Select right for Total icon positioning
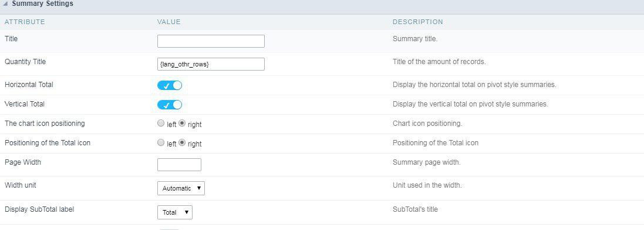The width and height of the screenshot is (644, 230). (x=182, y=143)
